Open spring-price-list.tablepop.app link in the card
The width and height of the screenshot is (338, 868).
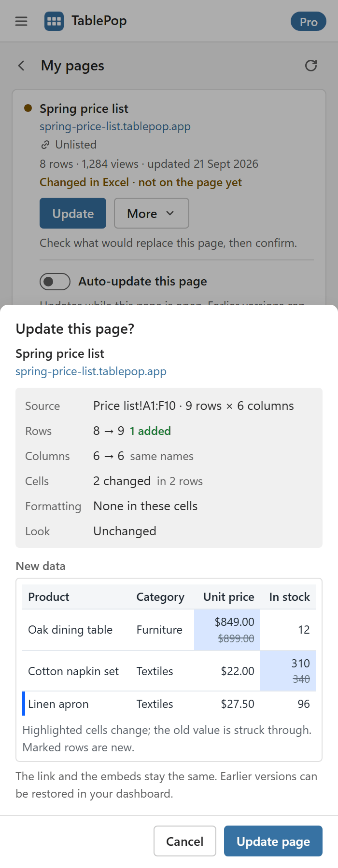(x=115, y=126)
